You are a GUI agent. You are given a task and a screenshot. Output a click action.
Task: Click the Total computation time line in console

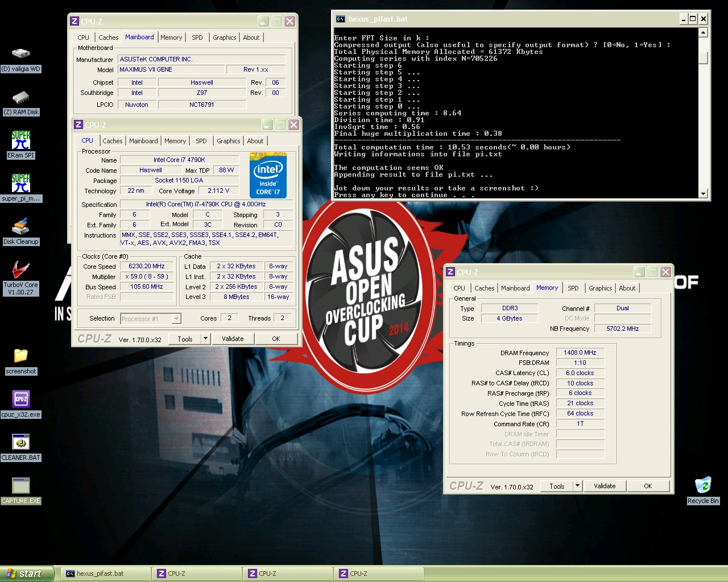pyautogui.click(x=452, y=147)
